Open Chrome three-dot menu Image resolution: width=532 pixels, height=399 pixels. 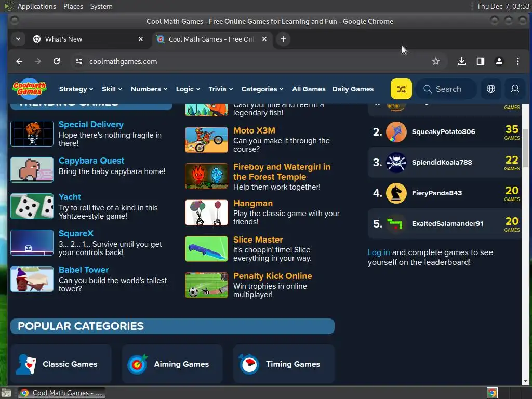[x=518, y=61]
